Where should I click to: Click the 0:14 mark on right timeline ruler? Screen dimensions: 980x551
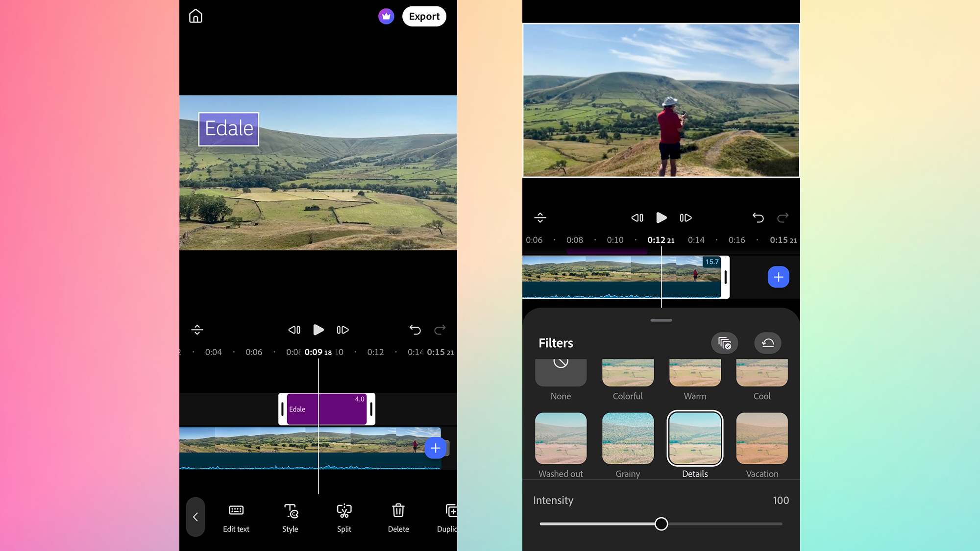pyautogui.click(x=696, y=240)
